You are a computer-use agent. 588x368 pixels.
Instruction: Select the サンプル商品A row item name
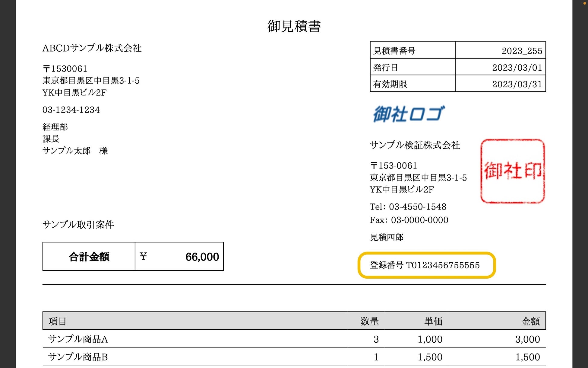tap(78, 339)
